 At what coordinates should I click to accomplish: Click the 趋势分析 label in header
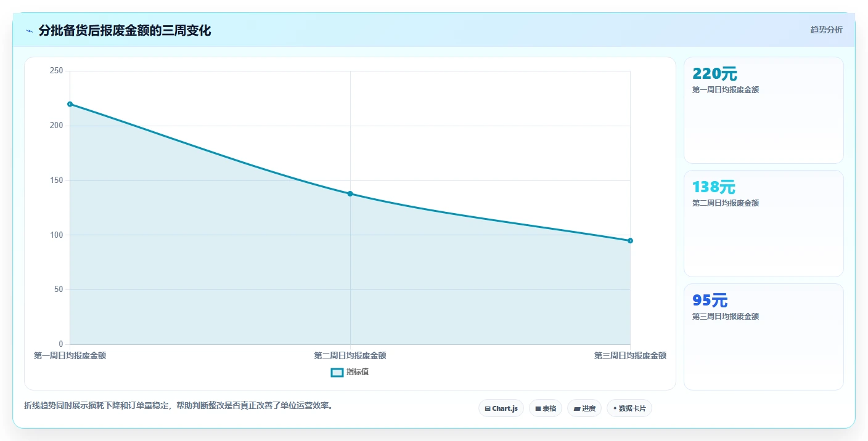coord(826,30)
